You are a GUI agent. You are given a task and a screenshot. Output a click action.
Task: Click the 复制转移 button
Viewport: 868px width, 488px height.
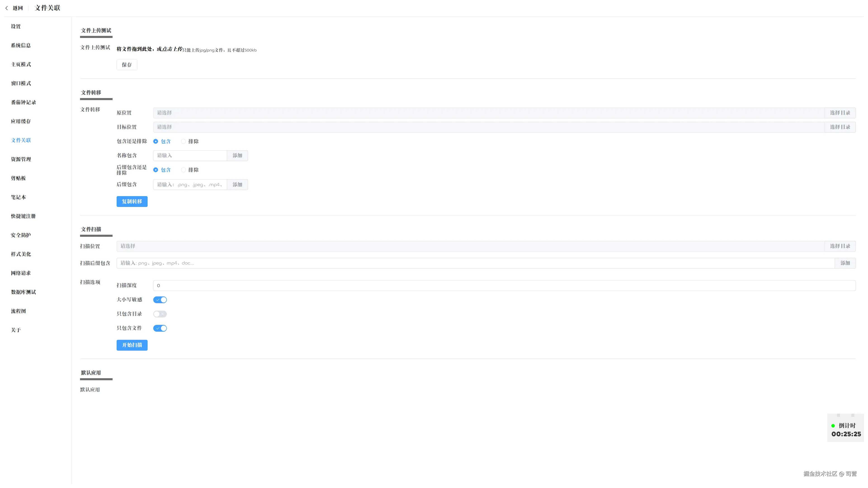(x=132, y=201)
